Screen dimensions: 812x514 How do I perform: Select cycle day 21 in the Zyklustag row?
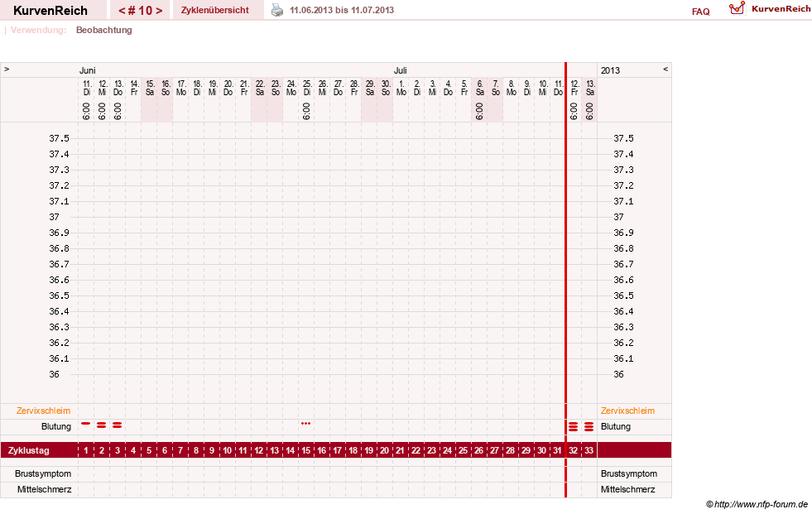tap(400, 450)
